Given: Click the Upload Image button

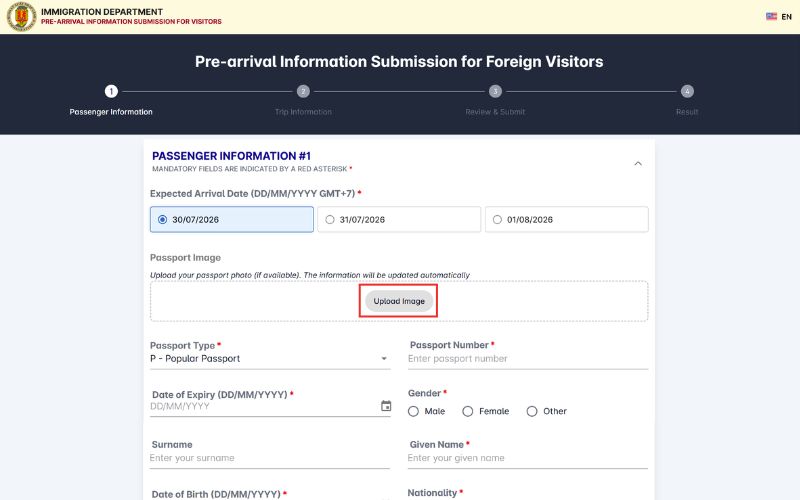Looking at the screenshot, I should [399, 301].
